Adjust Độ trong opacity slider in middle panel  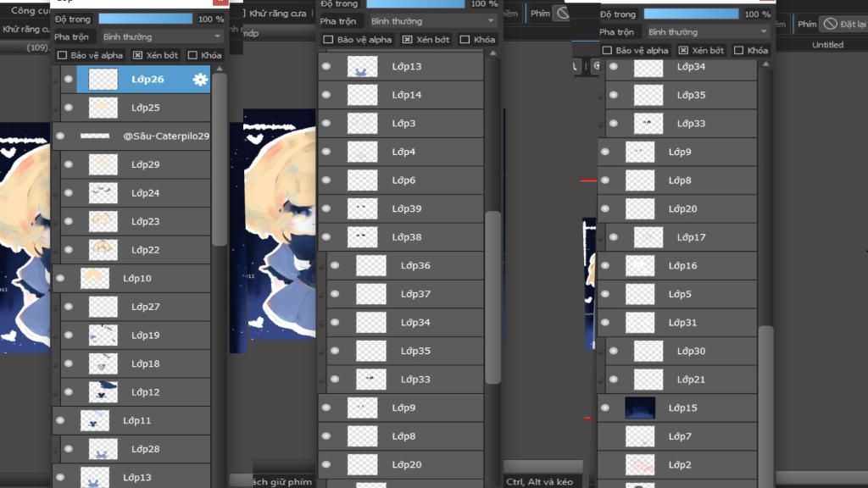pos(415,4)
